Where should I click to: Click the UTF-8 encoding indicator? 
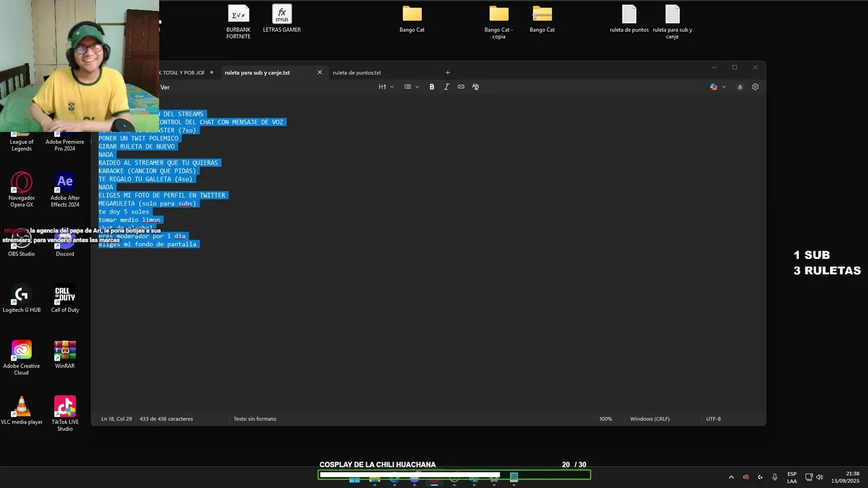tap(713, 419)
